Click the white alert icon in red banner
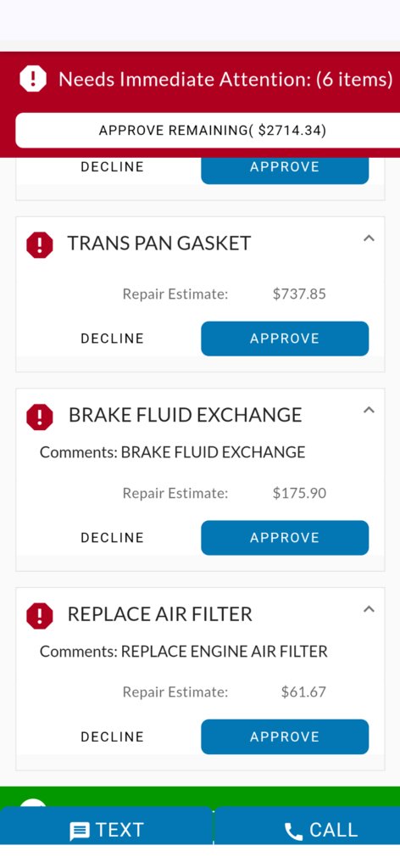This screenshot has width=400, height=868. click(x=33, y=79)
